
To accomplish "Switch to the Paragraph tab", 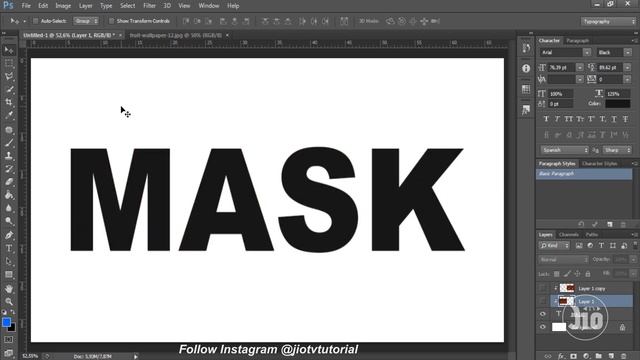I will pos(578,40).
